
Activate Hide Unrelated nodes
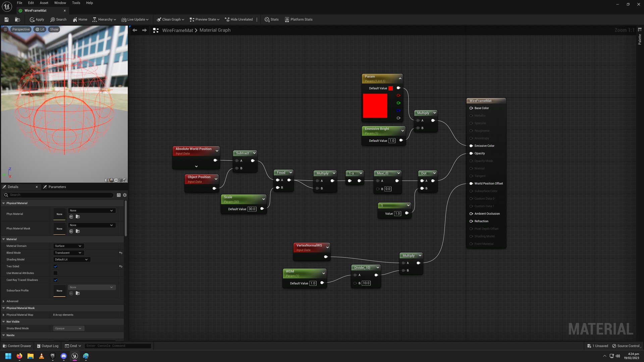239,19
